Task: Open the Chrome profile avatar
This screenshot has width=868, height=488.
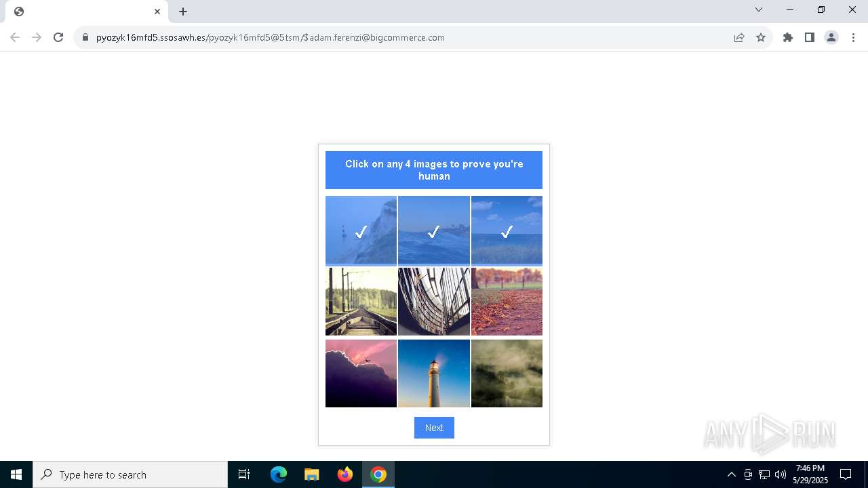Action: pyautogui.click(x=831, y=37)
